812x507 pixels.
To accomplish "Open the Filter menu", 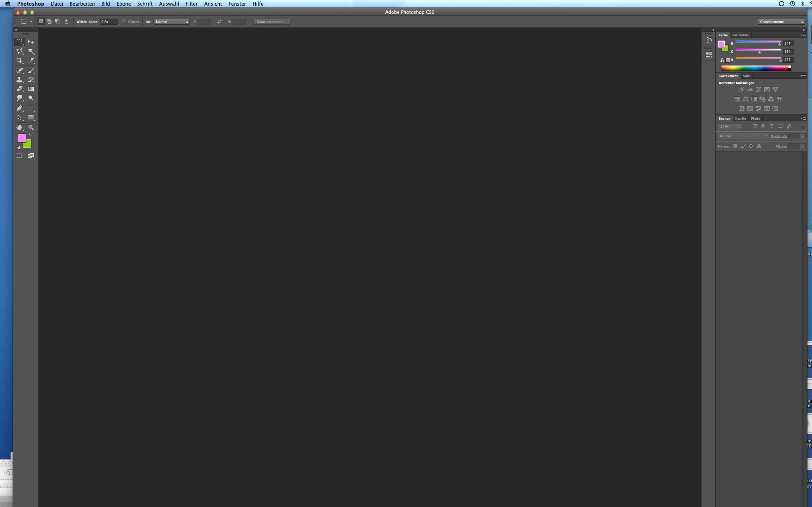I will pyautogui.click(x=191, y=4).
